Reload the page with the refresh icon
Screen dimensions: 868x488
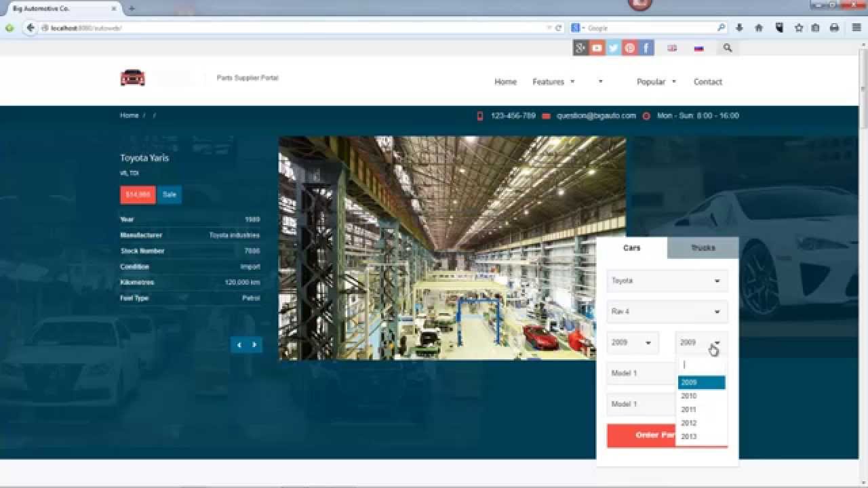[559, 28]
